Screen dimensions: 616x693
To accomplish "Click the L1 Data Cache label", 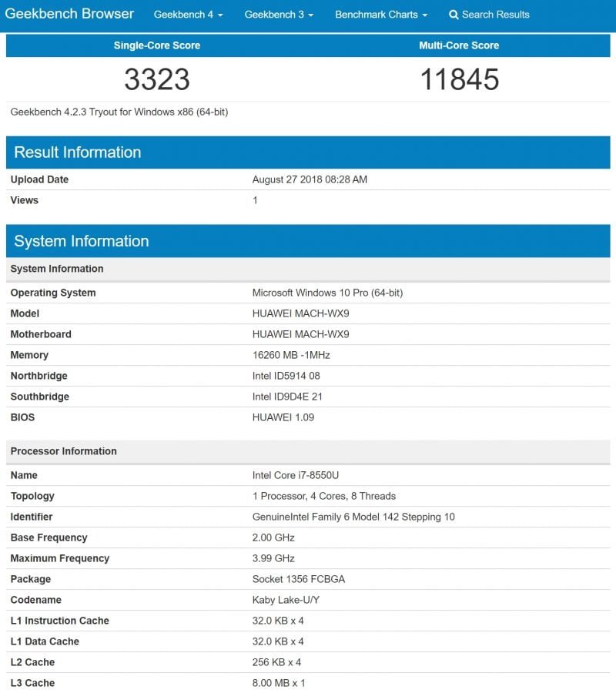I will tap(45, 641).
